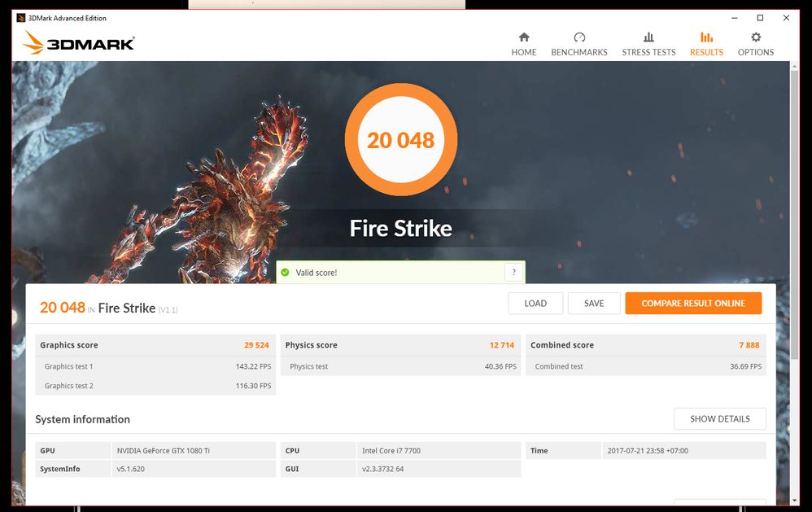Image resolution: width=812 pixels, height=512 pixels.
Task: Click SystemInfo version v5.1.620
Action: 130,469
